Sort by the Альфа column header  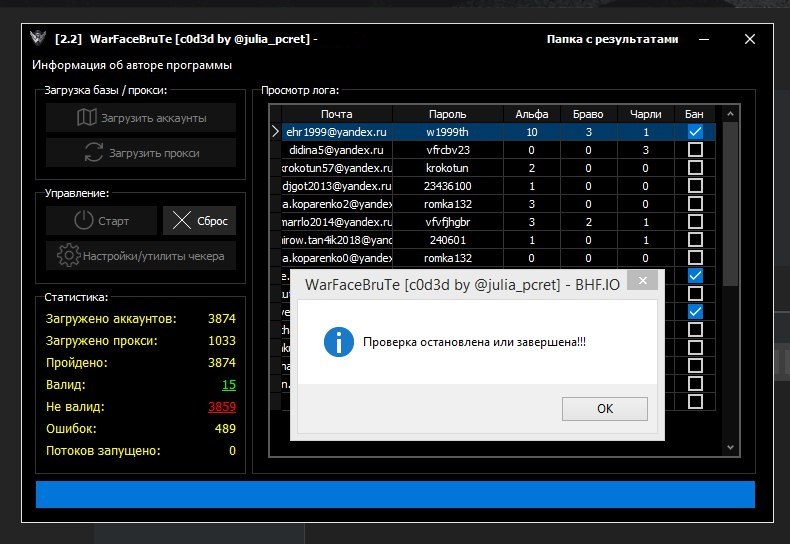(x=532, y=114)
